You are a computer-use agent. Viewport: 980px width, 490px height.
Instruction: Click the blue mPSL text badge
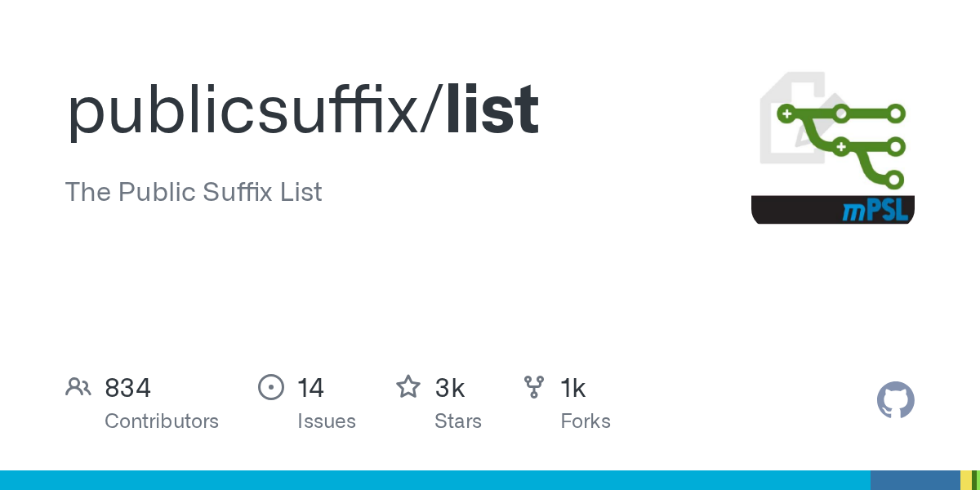(x=875, y=212)
